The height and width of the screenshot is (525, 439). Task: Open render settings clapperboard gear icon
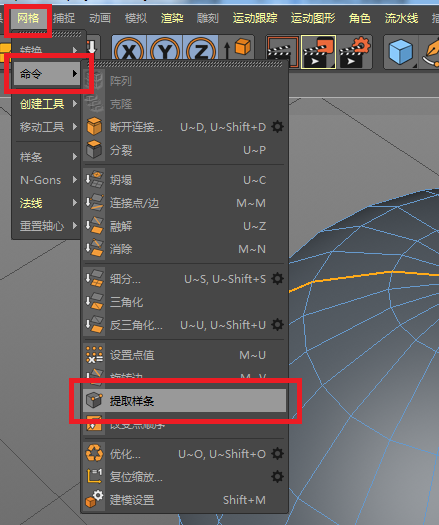click(354, 52)
